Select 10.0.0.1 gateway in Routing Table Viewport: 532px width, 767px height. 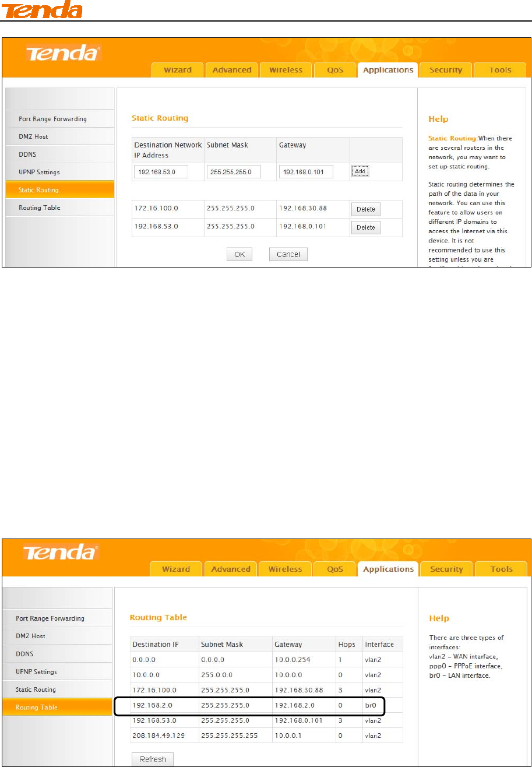point(288,736)
